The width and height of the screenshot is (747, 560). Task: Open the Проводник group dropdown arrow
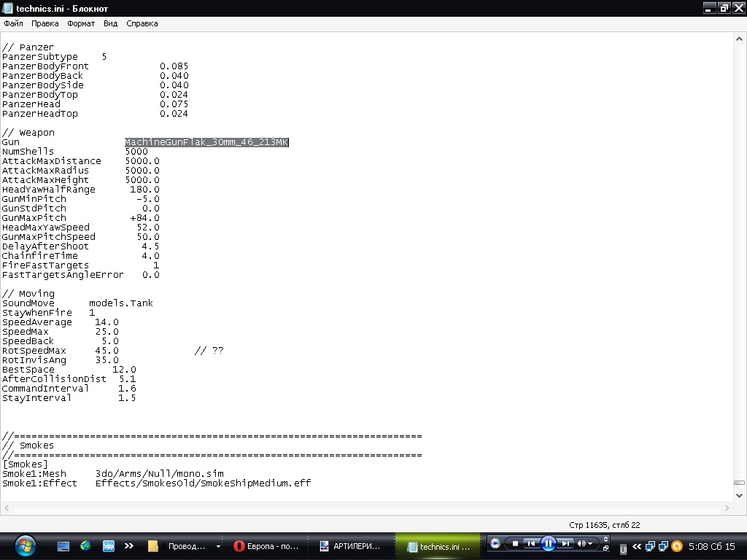tap(218, 546)
